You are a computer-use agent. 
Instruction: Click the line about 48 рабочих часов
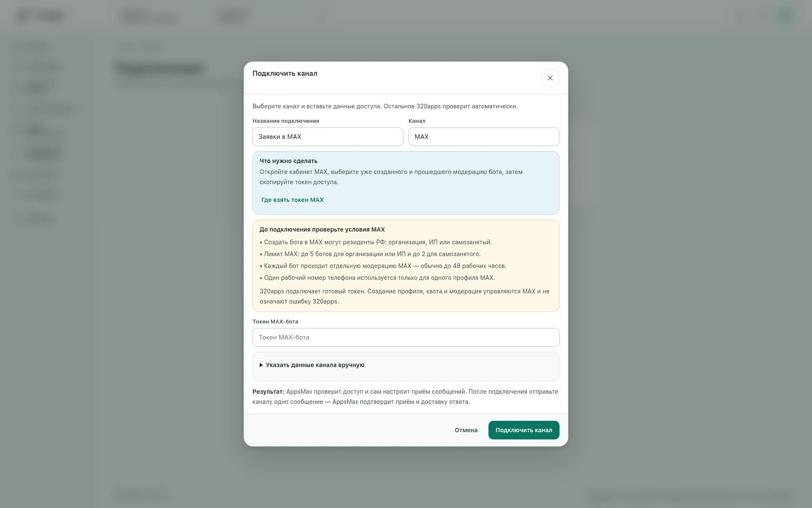point(383,266)
